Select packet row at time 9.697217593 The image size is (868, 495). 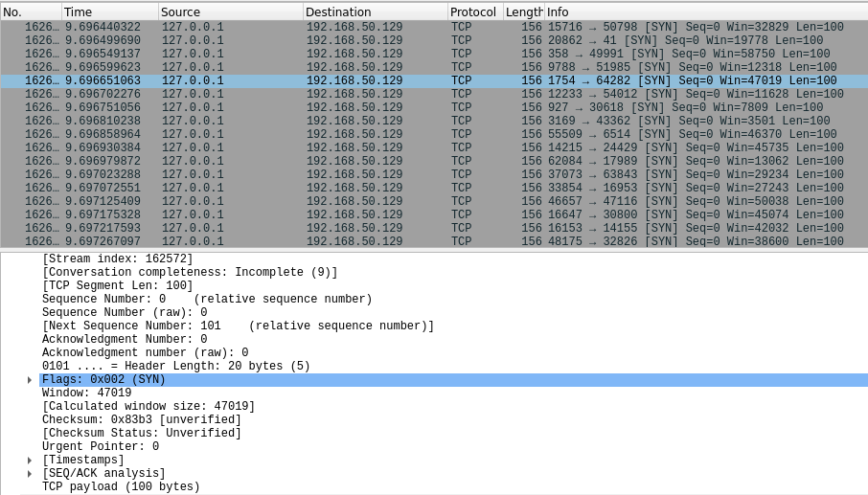[x=434, y=228]
